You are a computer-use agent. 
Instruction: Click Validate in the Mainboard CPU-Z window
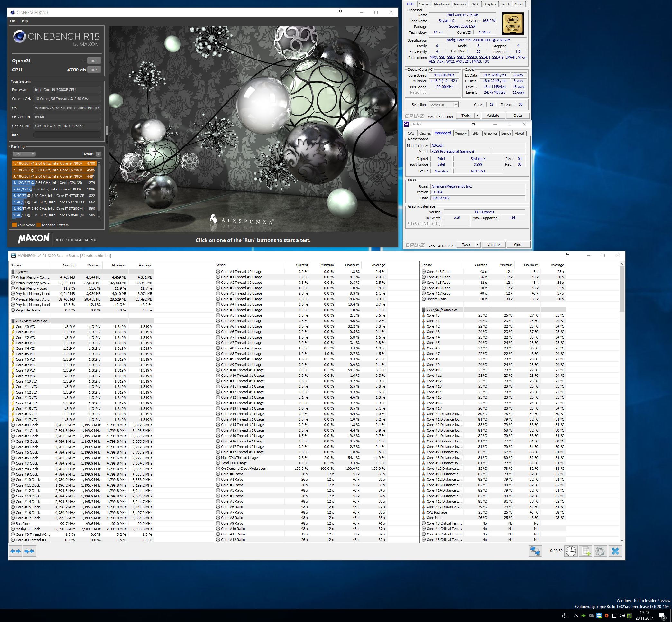coord(493,245)
